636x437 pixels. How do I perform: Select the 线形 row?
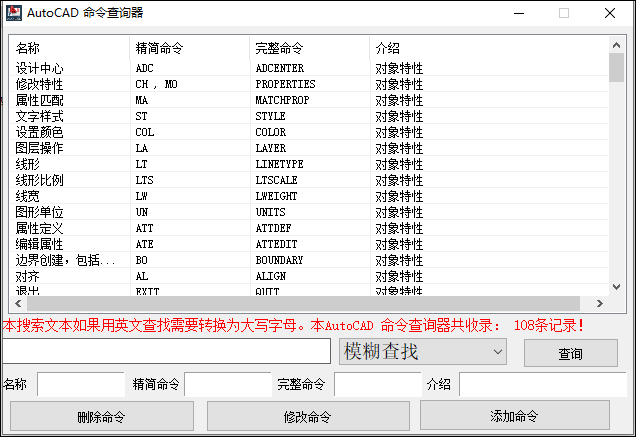309,164
